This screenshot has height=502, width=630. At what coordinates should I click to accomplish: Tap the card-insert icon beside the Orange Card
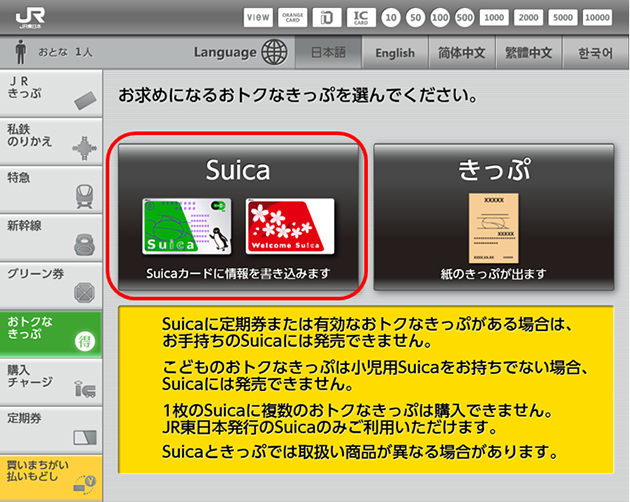[327, 17]
